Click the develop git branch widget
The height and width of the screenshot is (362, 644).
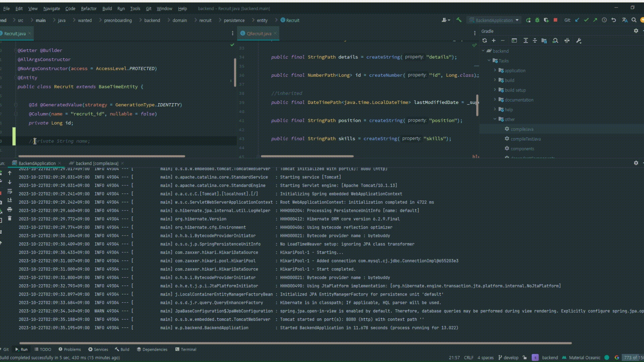point(508,358)
